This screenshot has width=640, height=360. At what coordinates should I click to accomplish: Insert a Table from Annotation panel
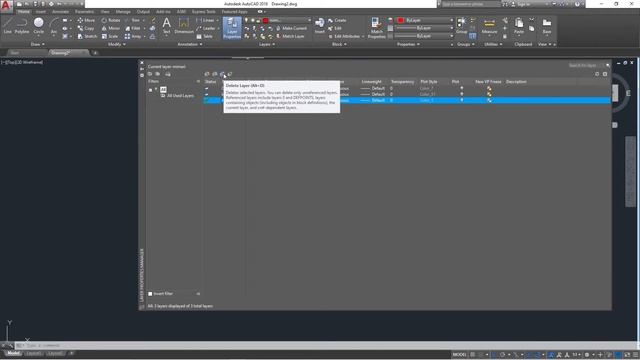click(204, 36)
